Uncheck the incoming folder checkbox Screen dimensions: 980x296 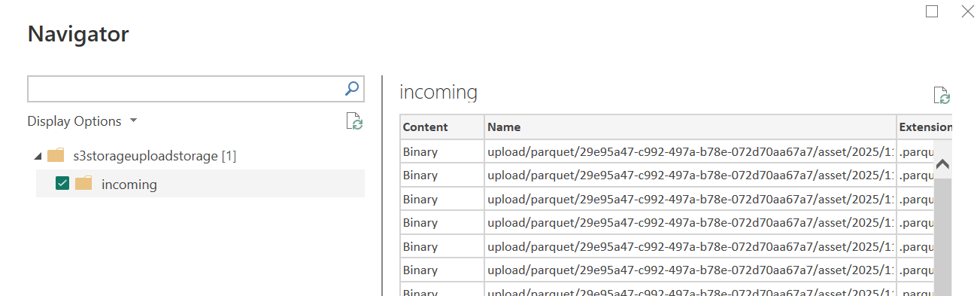coord(63,184)
